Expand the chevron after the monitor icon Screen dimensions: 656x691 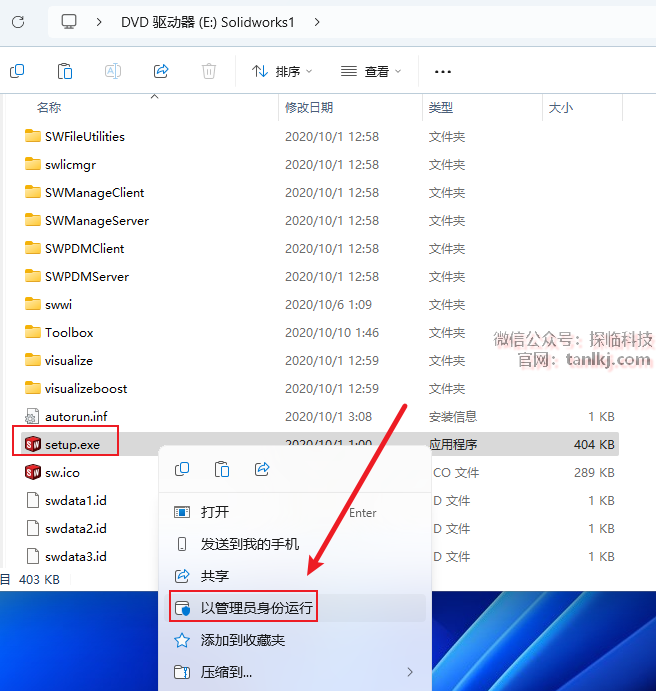(x=99, y=22)
